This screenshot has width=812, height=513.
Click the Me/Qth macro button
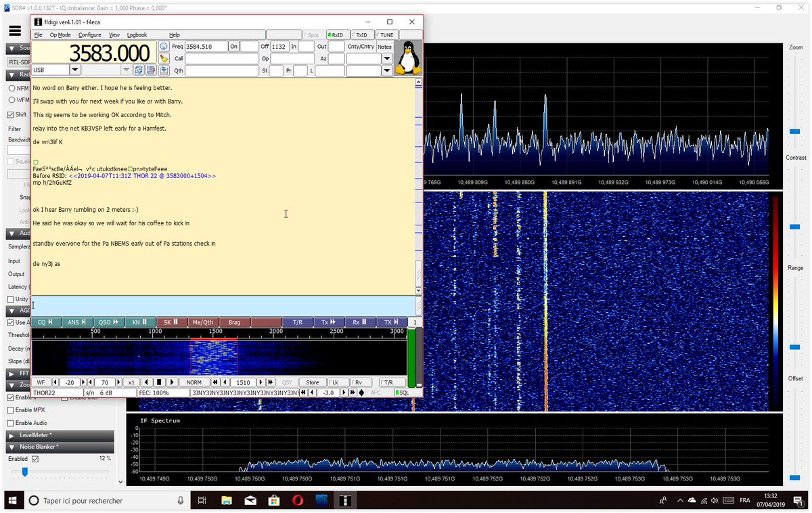click(202, 322)
